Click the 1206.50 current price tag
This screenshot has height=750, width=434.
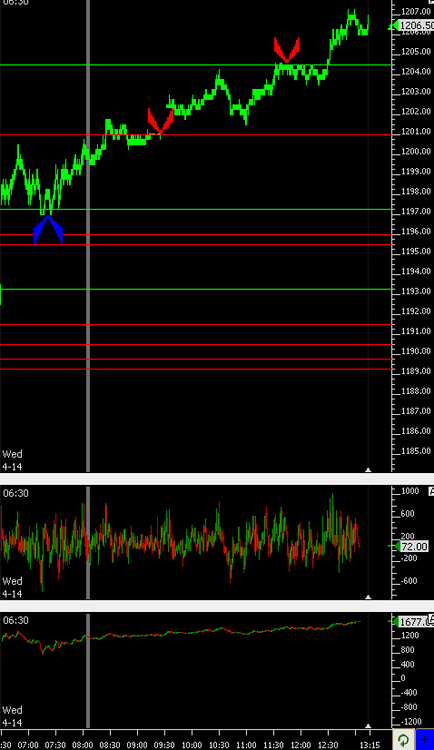pos(414,26)
